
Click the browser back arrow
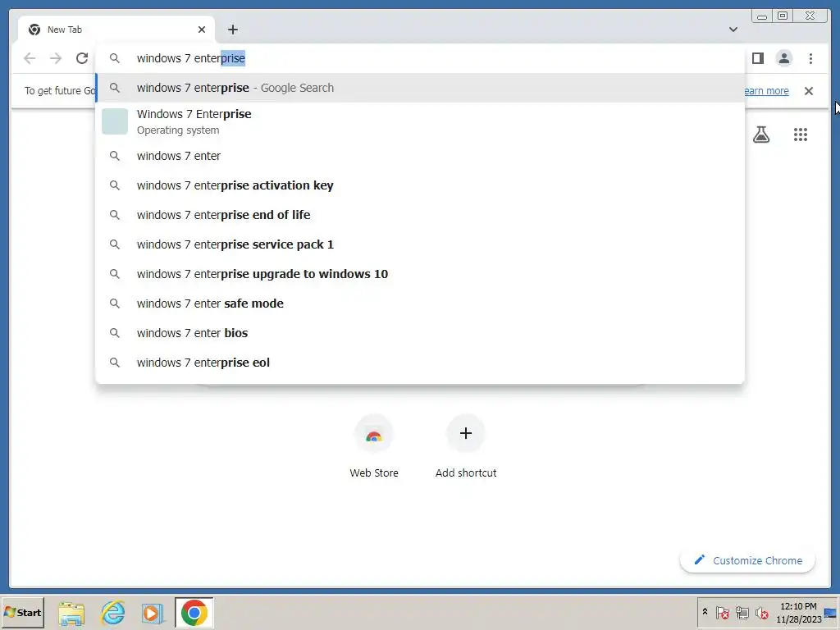[30, 58]
